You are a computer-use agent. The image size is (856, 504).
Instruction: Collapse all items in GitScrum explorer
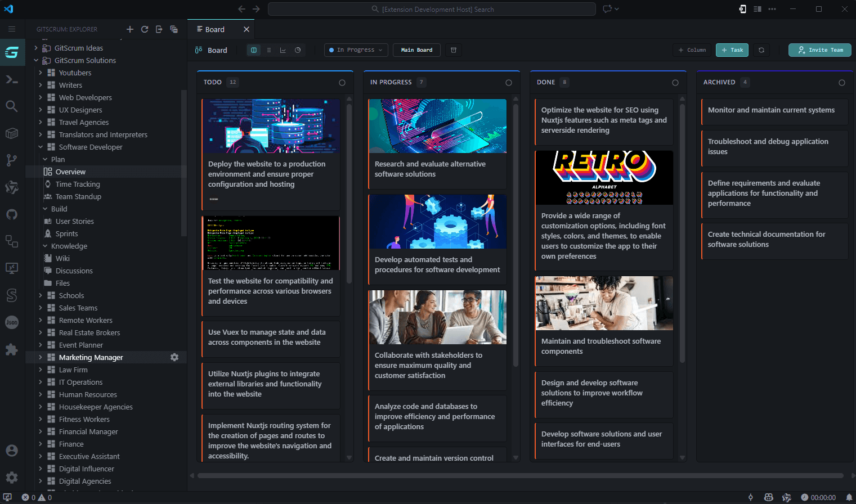[x=174, y=29]
